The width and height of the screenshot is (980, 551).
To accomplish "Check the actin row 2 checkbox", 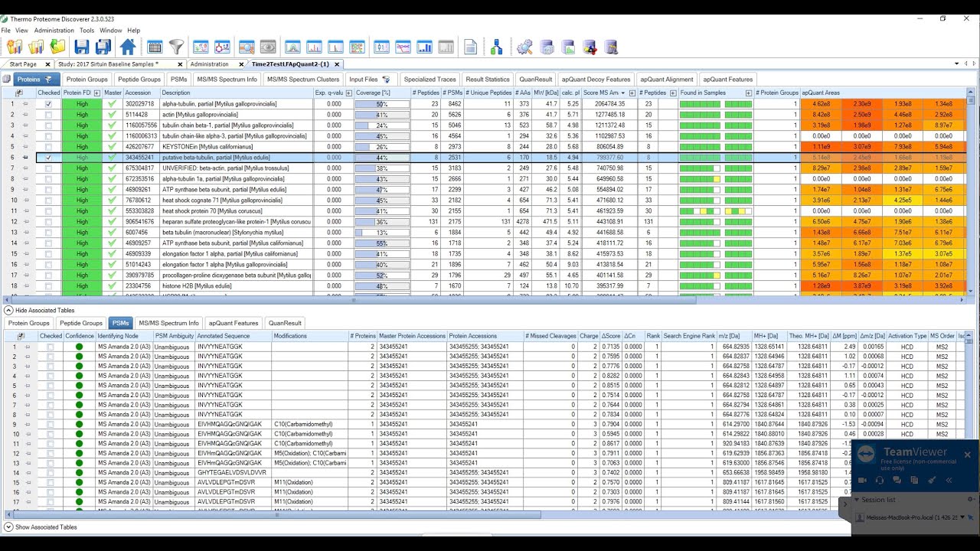I will [x=49, y=114].
